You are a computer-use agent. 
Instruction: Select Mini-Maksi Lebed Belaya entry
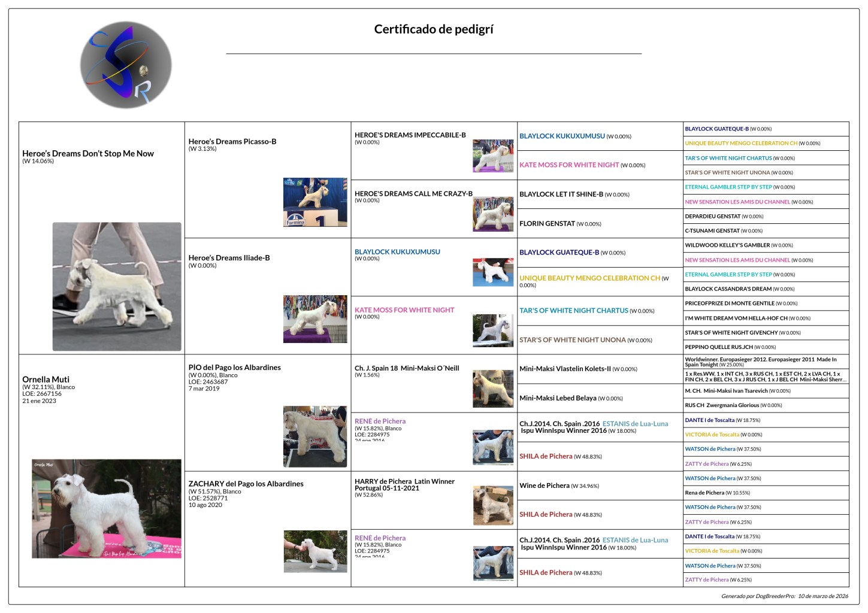coord(558,398)
